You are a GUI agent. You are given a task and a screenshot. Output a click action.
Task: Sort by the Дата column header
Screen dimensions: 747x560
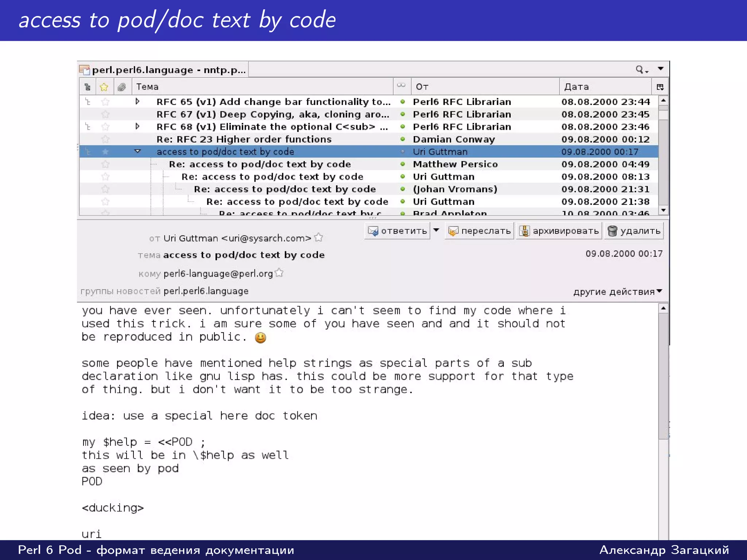(605, 87)
